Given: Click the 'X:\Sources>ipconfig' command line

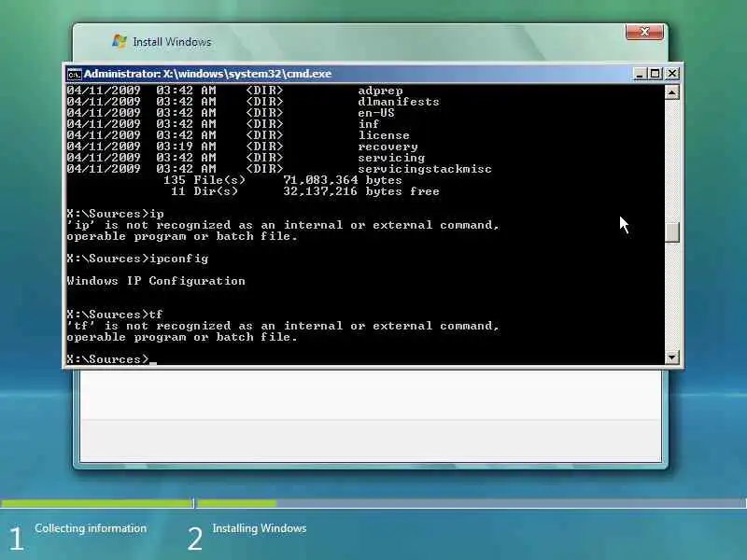Looking at the screenshot, I should click(137, 259).
